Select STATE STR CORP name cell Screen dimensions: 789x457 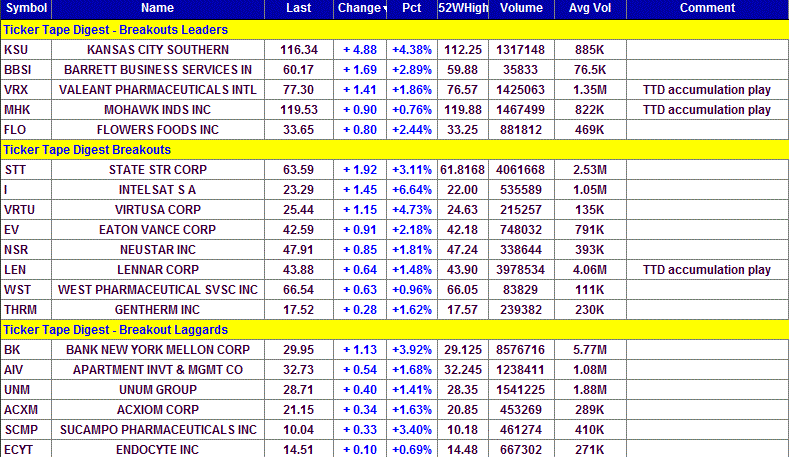point(157,170)
